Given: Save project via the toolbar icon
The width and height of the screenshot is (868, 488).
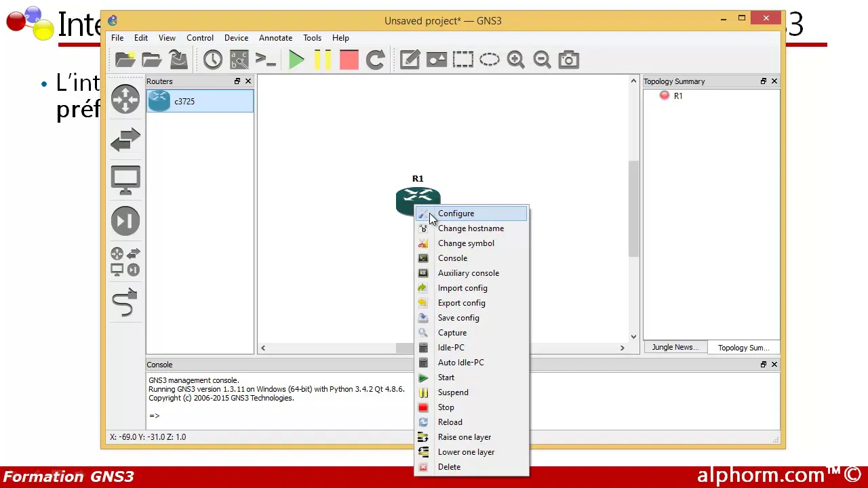Looking at the screenshot, I should coord(178,60).
